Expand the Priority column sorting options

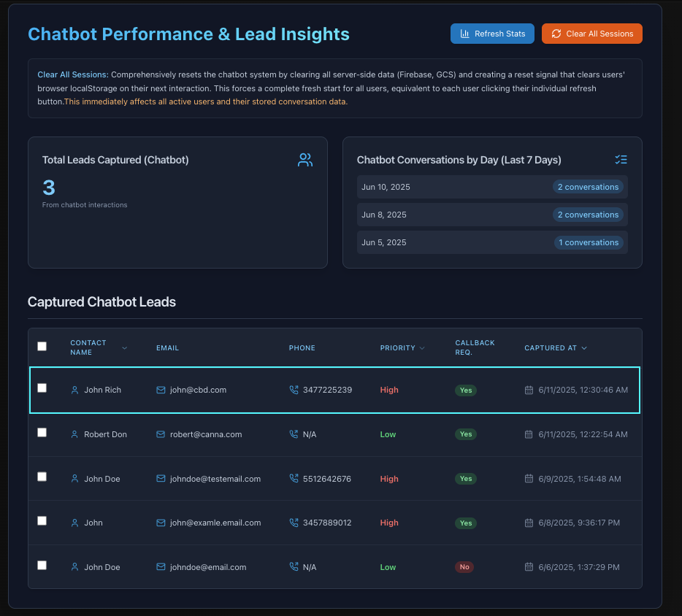point(424,348)
